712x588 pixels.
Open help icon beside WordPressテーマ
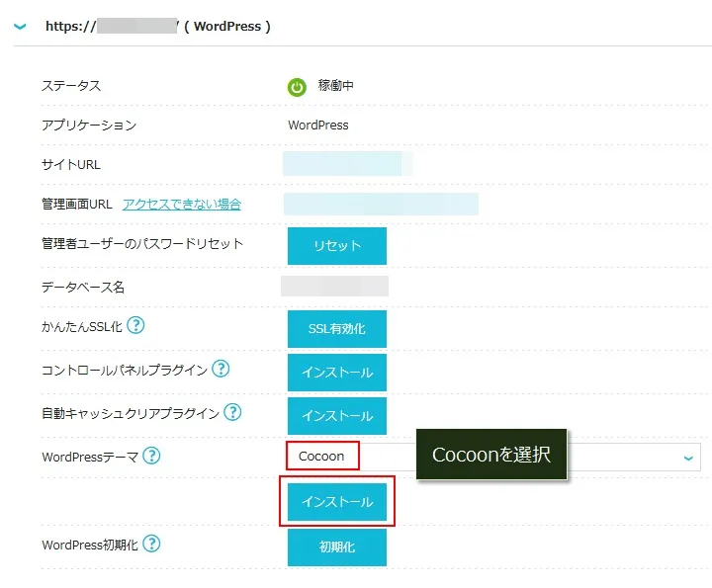tap(151, 456)
